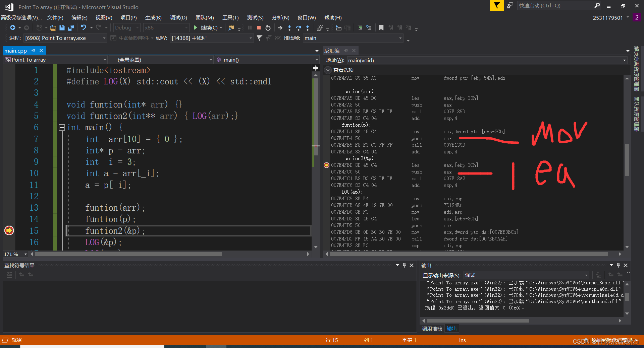Collapse the main() function outline box
644x348 pixels.
pos(62,127)
